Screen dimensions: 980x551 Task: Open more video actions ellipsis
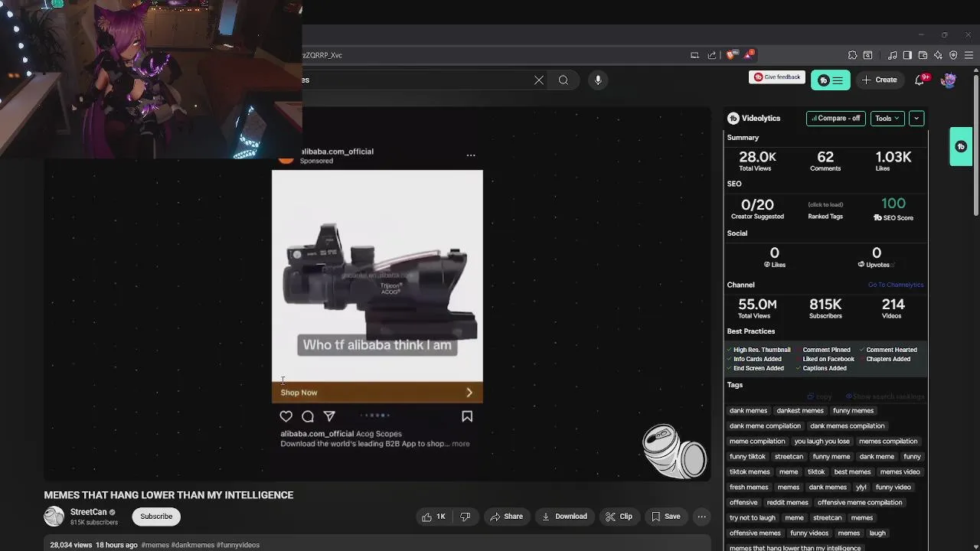click(701, 517)
